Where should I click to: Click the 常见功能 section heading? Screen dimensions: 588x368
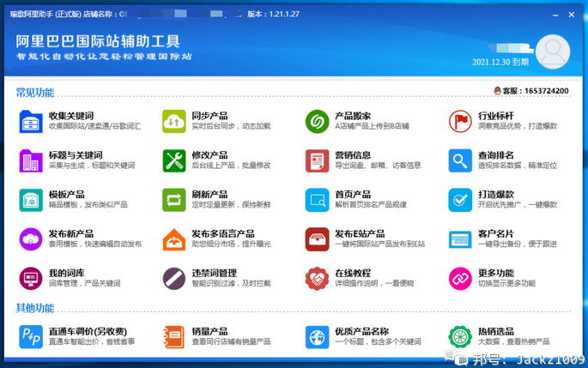pos(35,93)
